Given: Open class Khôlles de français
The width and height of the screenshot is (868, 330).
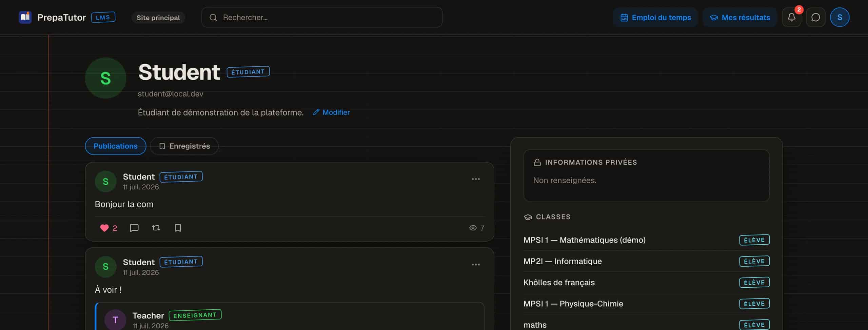Looking at the screenshot, I should coord(646,282).
